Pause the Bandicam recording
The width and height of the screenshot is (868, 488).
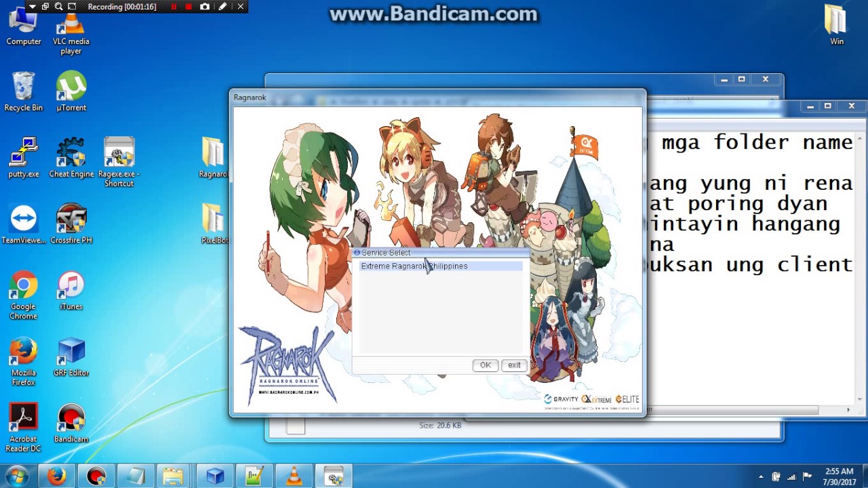(x=174, y=7)
